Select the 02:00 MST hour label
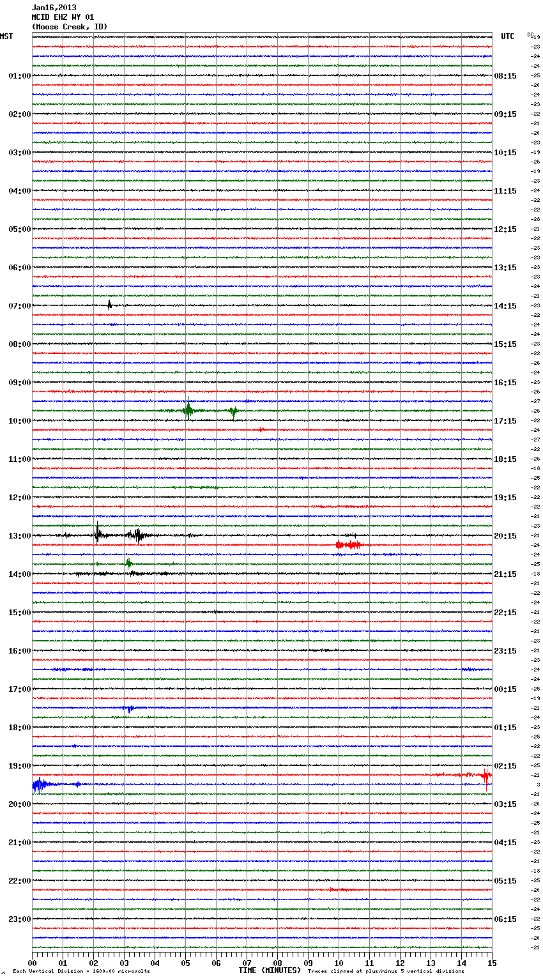Screen dimensions: 543x980 [x=19, y=114]
